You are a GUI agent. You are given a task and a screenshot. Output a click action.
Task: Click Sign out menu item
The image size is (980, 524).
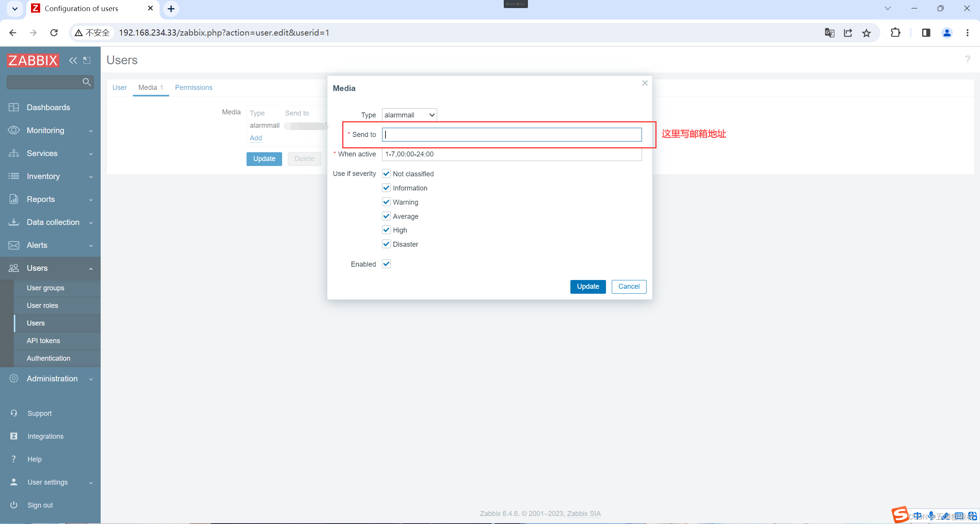[40, 505]
